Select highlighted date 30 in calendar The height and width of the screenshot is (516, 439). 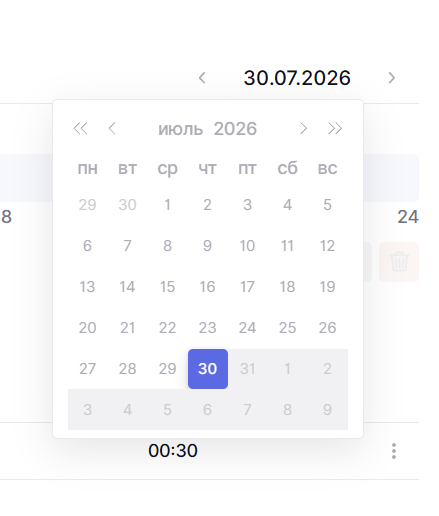tap(208, 369)
